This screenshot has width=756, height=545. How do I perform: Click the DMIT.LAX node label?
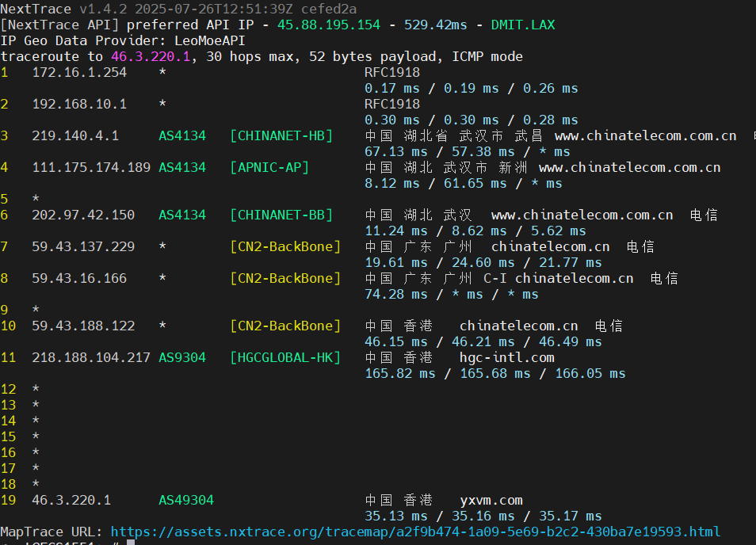coord(523,25)
